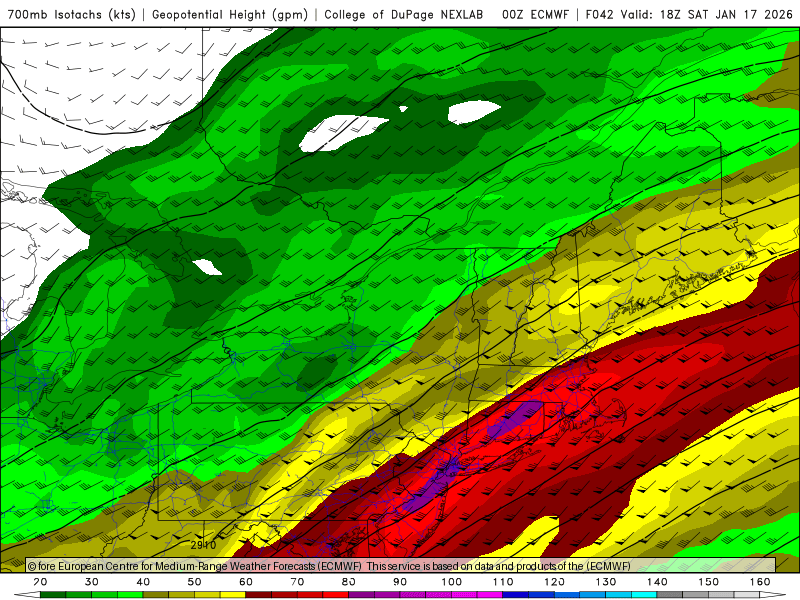800x600 pixels.
Task: Click the "700mb Isotachs (kts)" title text
Action: coord(71,14)
